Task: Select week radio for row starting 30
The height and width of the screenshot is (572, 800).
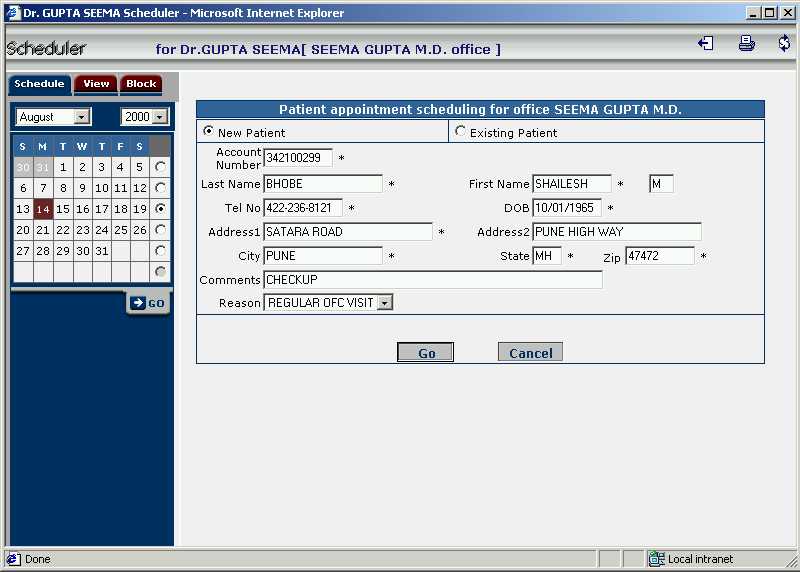Action: click(x=160, y=167)
